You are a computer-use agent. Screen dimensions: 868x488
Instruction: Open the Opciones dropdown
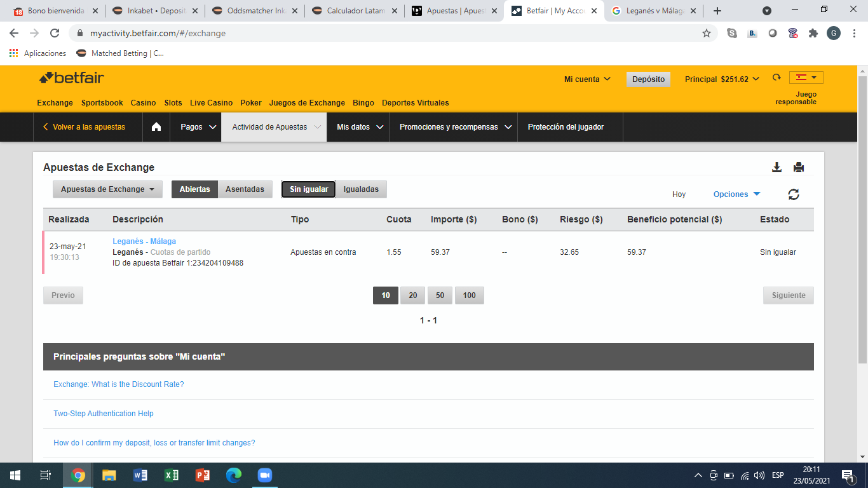coord(737,194)
